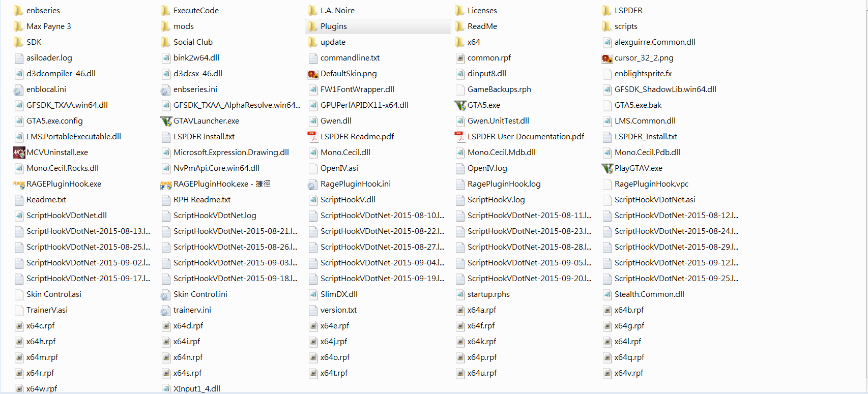Image resolution: width=868 pixels, height=394 pixels.
Task: Click the enblocal.ini settings file icon
Action: click(19, 89)
